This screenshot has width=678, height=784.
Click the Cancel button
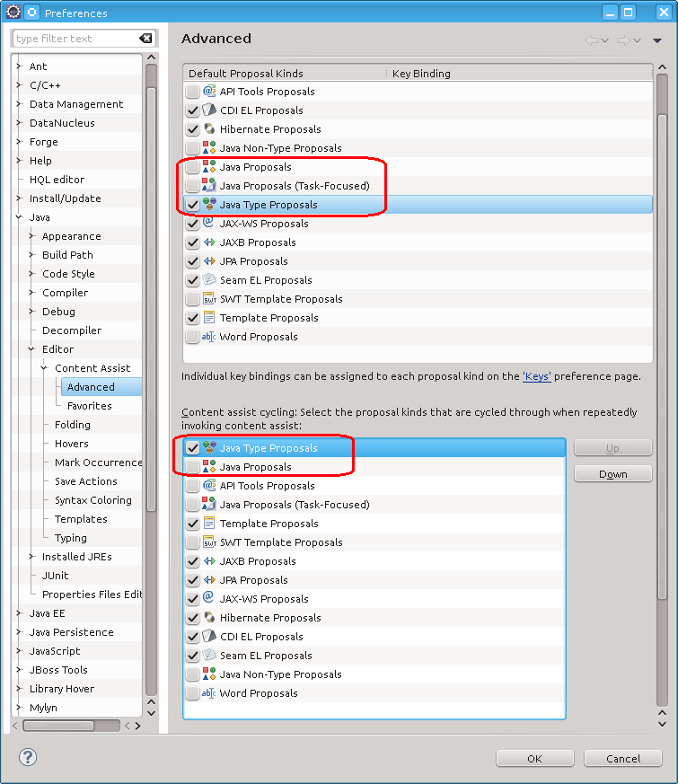point(623,759)
